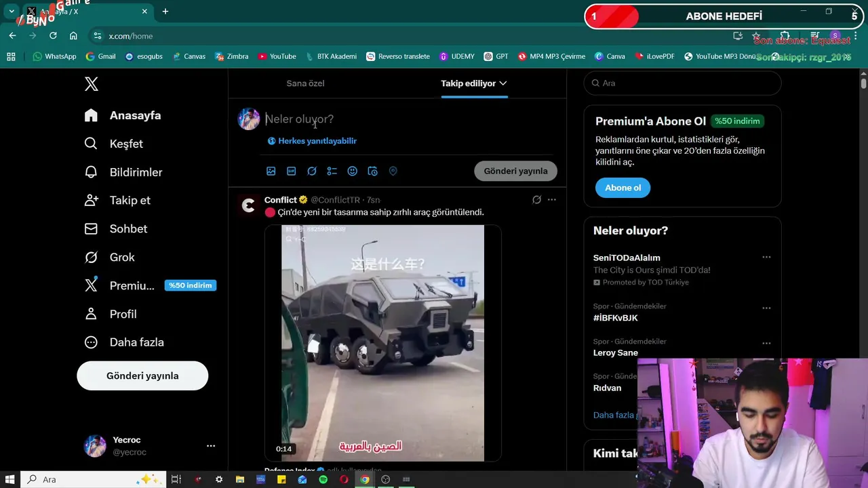The height and width of the screenshot is (488, 868).
Task: Open Gmail bookmark
Action: (100, 57)
